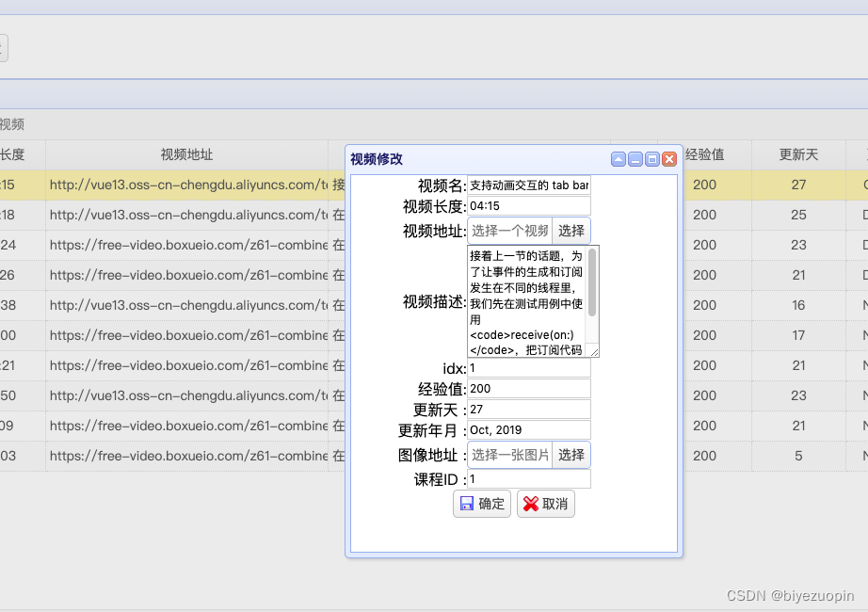Screen dimensions: 868x612
Task: Focus the 视频名 input field
Action: (529, 185)
